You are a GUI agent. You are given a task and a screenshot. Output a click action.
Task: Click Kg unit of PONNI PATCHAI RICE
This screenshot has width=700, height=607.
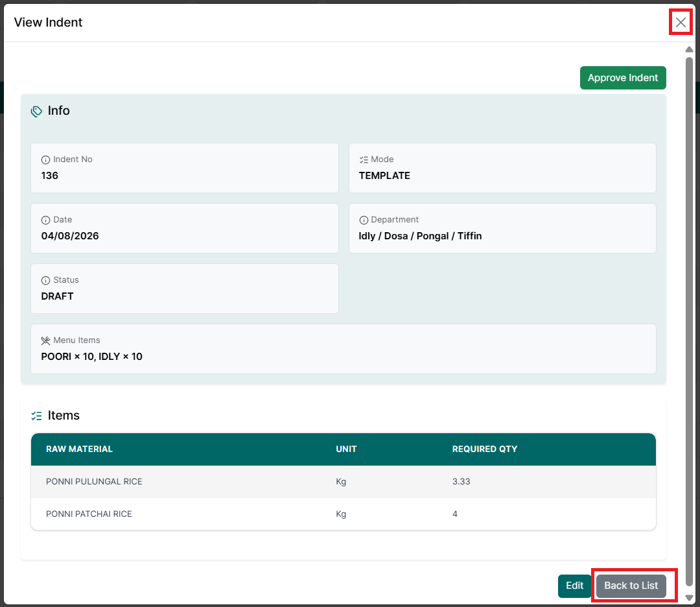point(341,514)
